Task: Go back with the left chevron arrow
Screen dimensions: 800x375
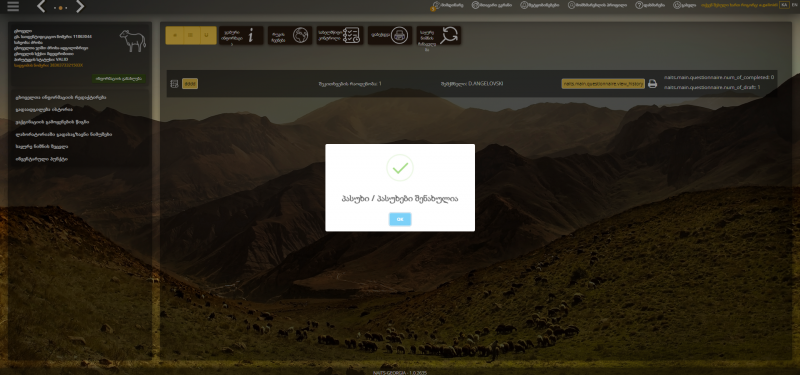Action: click(x=42, y=7)
